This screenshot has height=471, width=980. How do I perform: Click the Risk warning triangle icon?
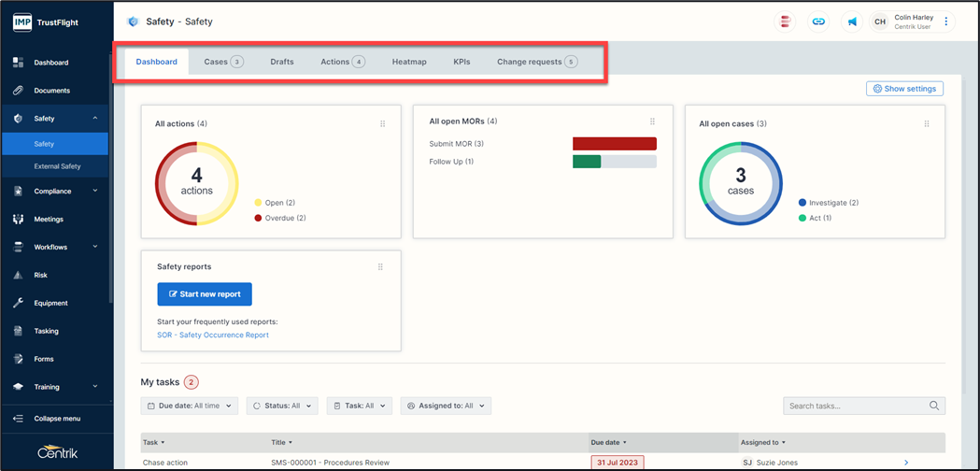[x=18, y=276]
